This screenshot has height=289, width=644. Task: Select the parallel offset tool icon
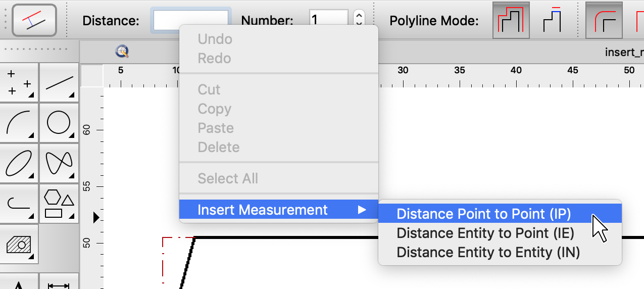(34, 21)
